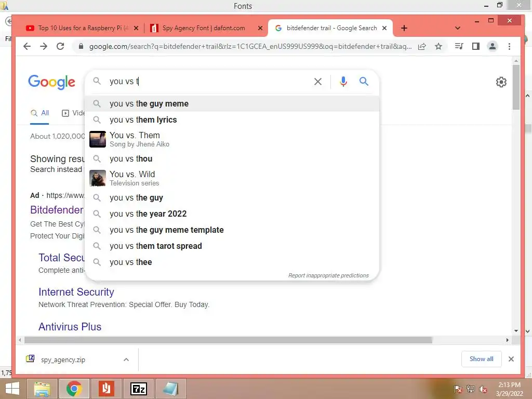Pick the 'You vs. Them' song suggestion

[232, 139]
